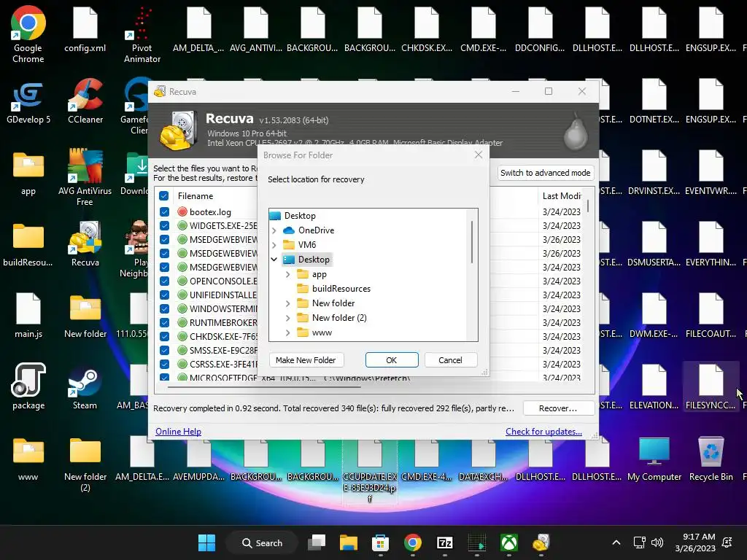
Task: Expand the VM6 folder node
Action: click(x=274, y=245)
